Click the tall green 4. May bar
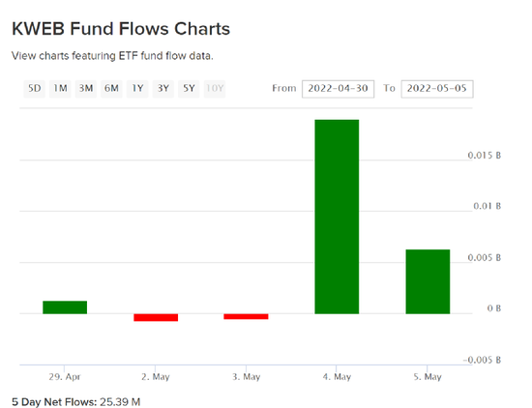Viewport: 532px width, 408px height. click(337, 217)
